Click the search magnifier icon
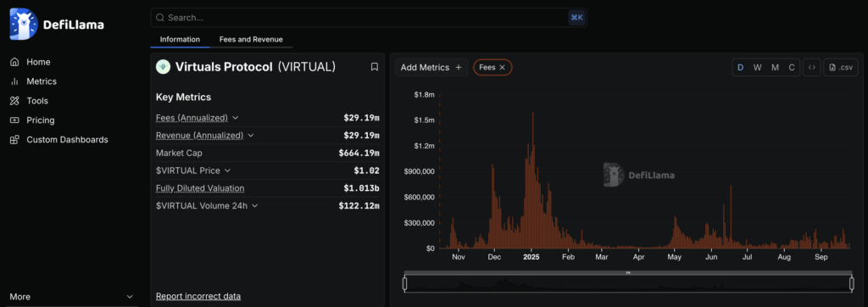The image size is (868, 307). (160, 18)
